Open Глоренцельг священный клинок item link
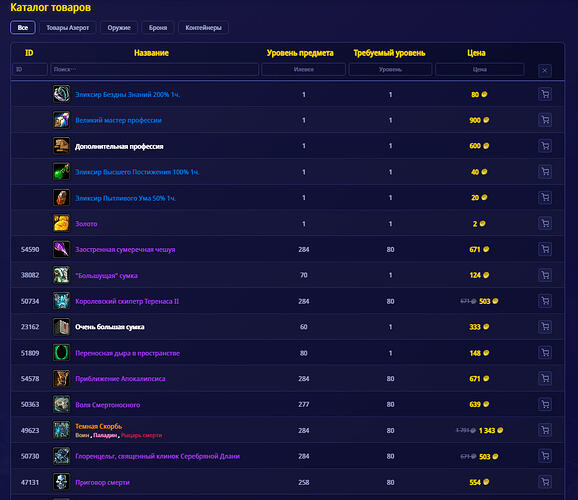Viewport: 578px width, 500px height. click(157, 456)
